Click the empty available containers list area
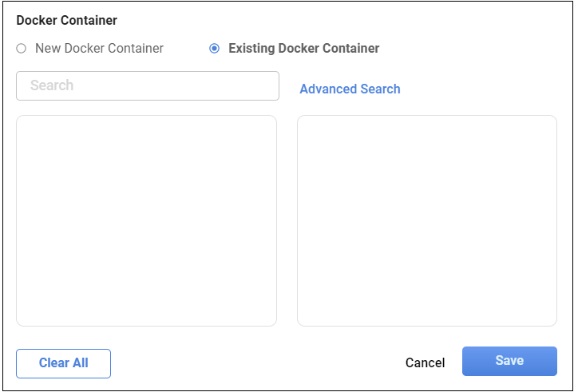The width and height of the screenshot is (574, 392). point(146,220)
